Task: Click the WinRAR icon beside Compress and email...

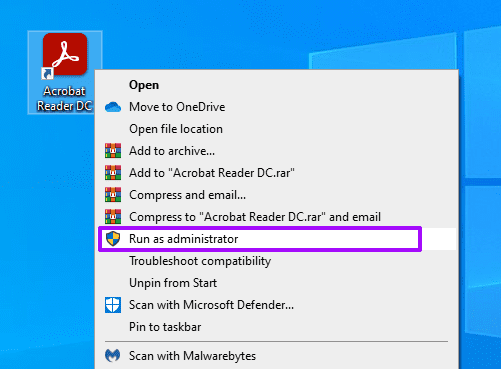Action: point(113,195)
